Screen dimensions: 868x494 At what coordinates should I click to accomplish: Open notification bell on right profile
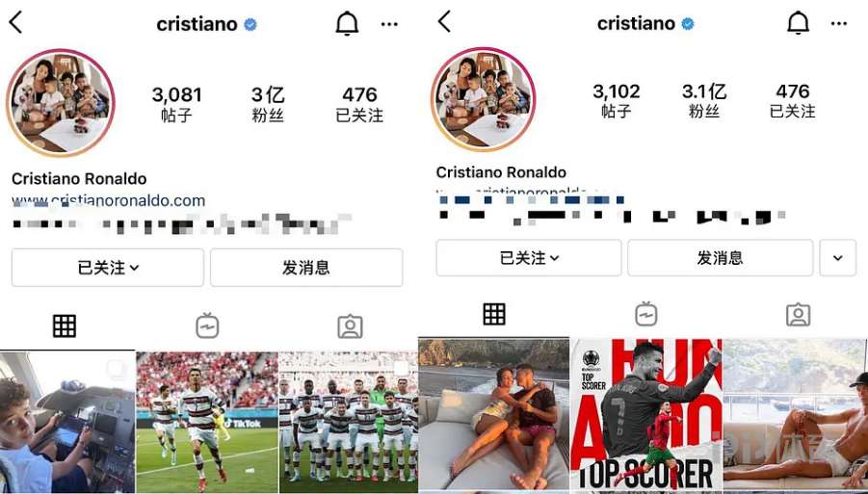pyautogui.click(x=799, y=23)
